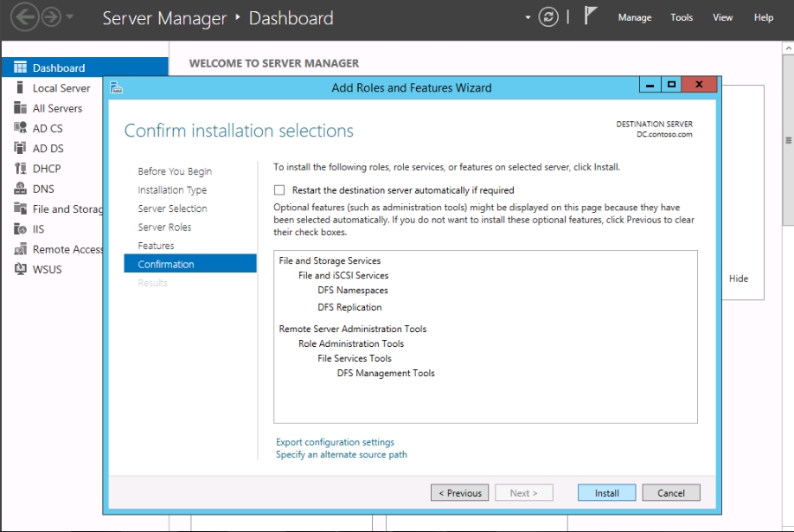794x532 pixels.
Task: Click the Refresh icon in the header
Action: [x=548, y=17]
